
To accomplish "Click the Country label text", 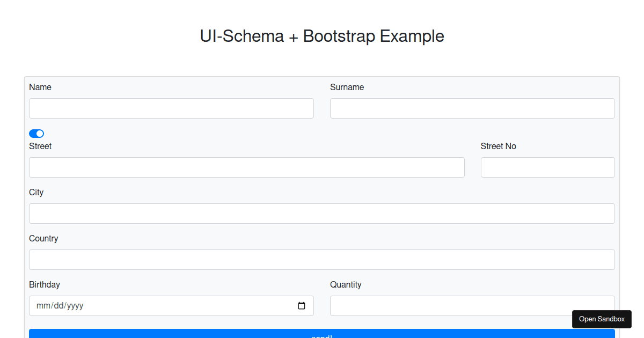I will click(x=43, y=238).
